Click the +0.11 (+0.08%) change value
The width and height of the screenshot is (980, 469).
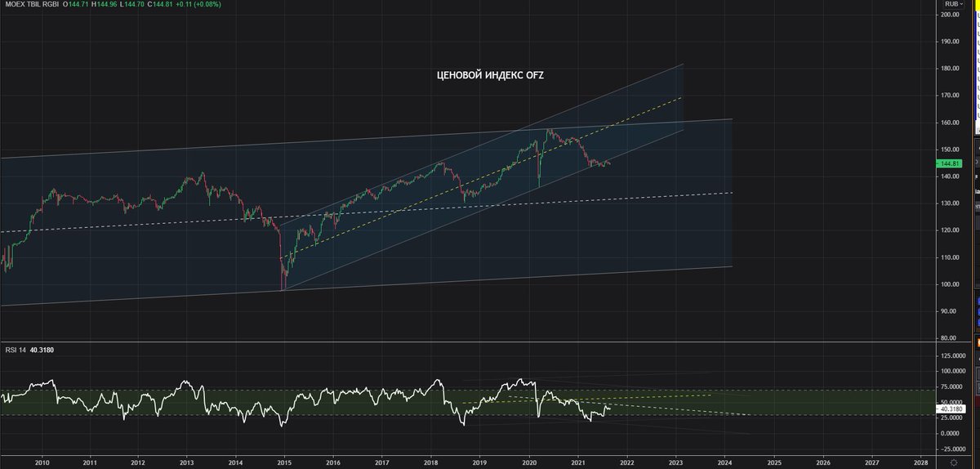(198, 4)
